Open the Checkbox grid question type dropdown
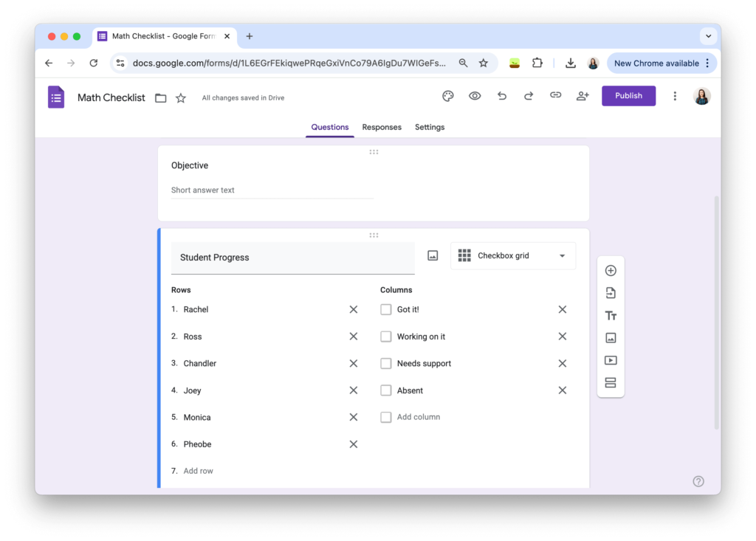The height and width of the screenshot is (541, 756). [513, 255]
